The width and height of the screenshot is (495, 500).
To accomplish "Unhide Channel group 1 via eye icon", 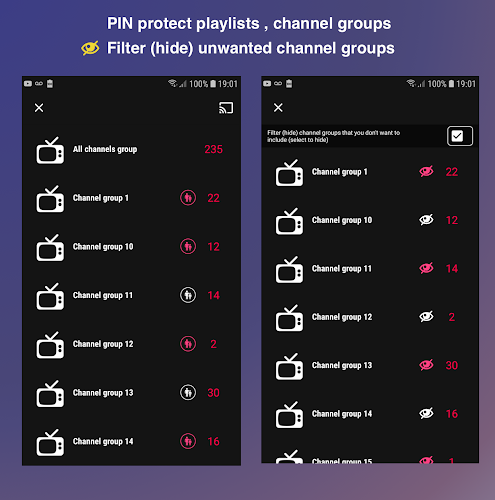I will 426,171.
